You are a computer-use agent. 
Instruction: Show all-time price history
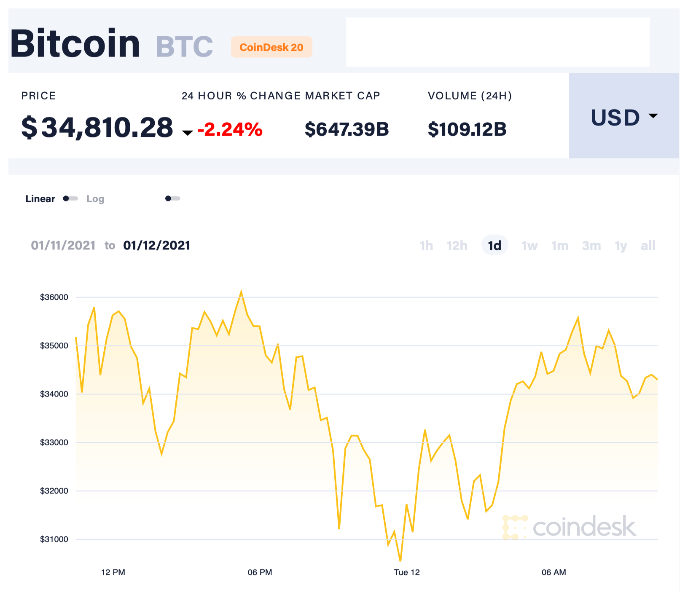tap(648, 246)
